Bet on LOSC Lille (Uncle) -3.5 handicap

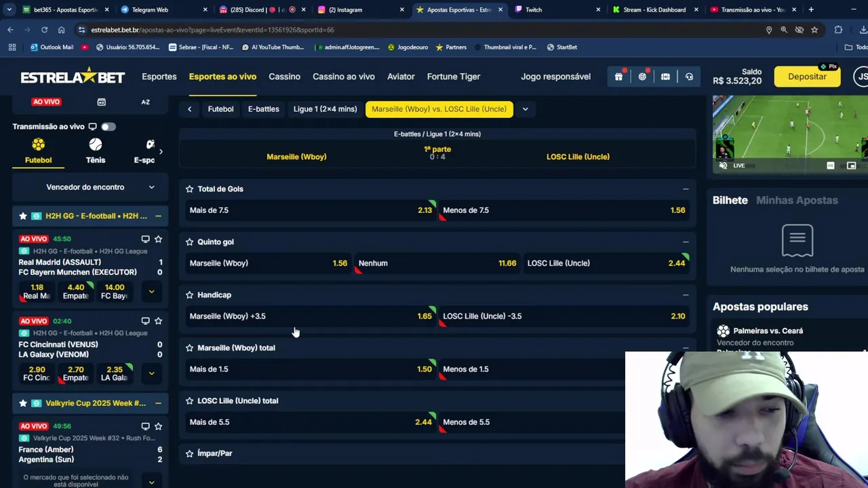564,316
